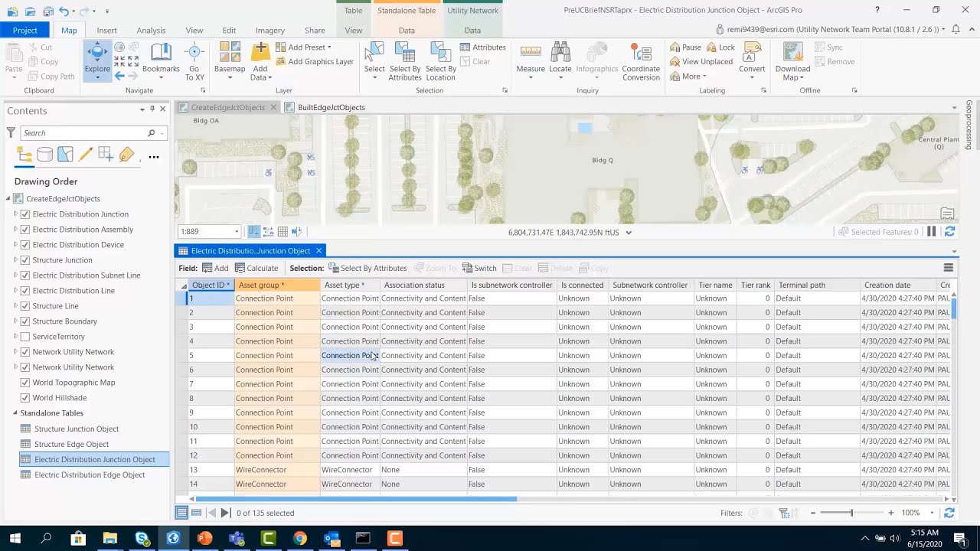Click the Go To XY tool
This screenshot has width=980, height=551.
click(194, 61)
